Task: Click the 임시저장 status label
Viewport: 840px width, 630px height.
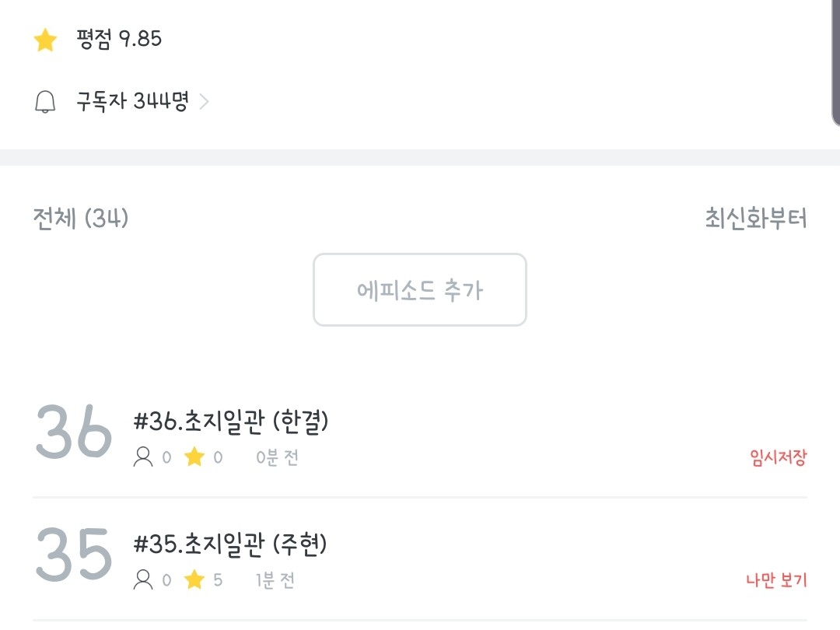Action: (x=778, y=457)
